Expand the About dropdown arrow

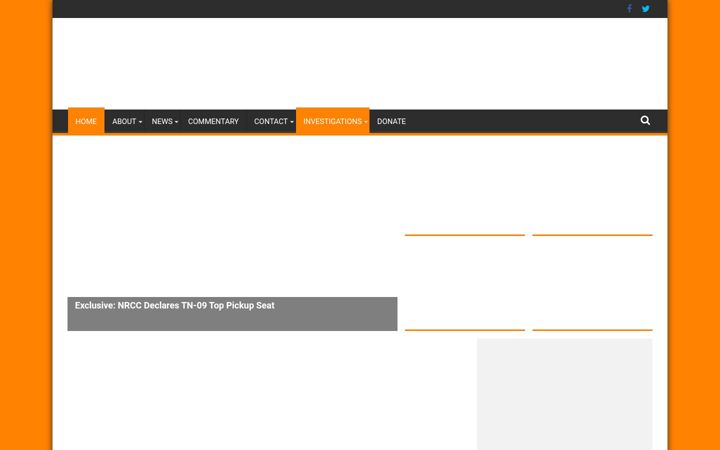[x=140, y=122]
